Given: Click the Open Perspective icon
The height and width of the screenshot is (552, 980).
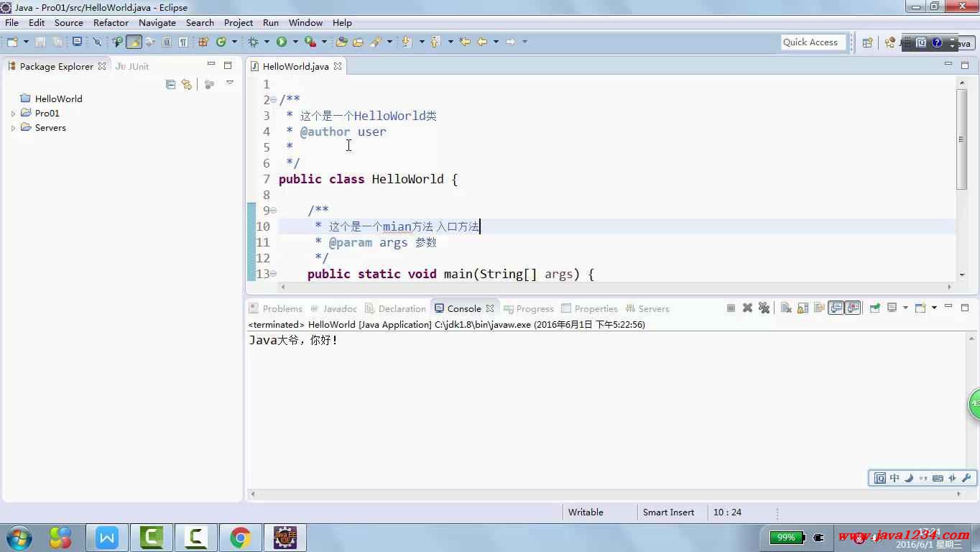Looking at the screenshot, I should click(x=867, y=42).
